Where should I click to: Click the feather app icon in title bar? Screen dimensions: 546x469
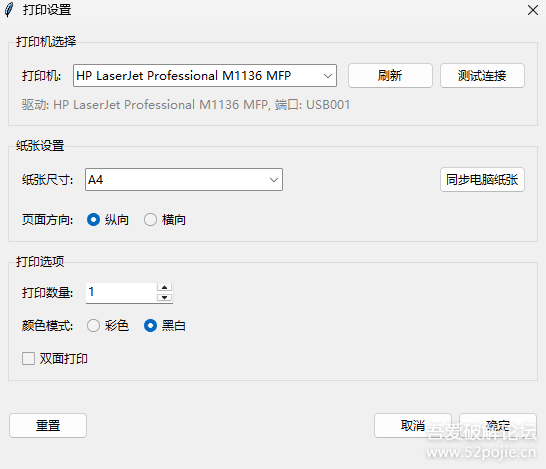coord(9,10)
